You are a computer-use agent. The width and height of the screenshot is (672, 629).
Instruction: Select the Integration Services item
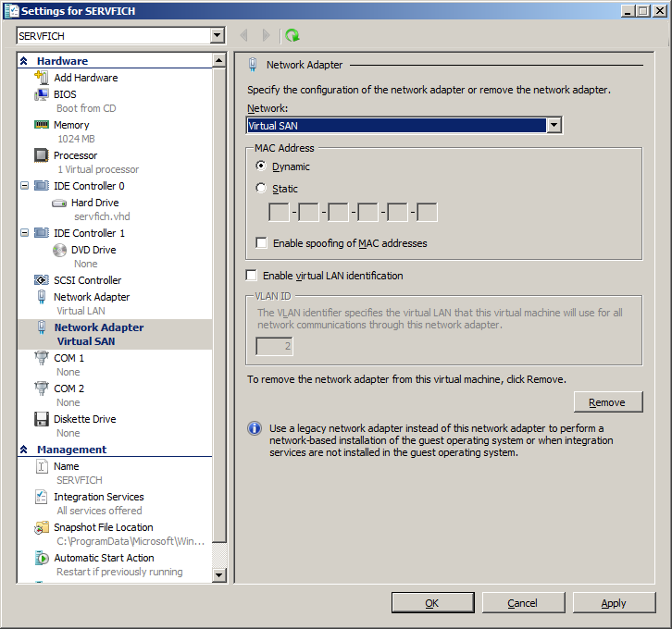tap(98, 497)
